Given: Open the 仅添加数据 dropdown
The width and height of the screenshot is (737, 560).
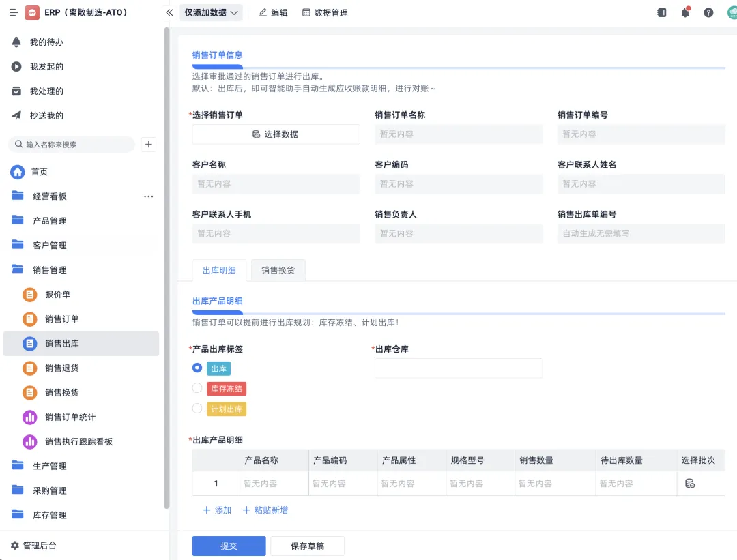Looking at the screenshot, I should point(211,13).
